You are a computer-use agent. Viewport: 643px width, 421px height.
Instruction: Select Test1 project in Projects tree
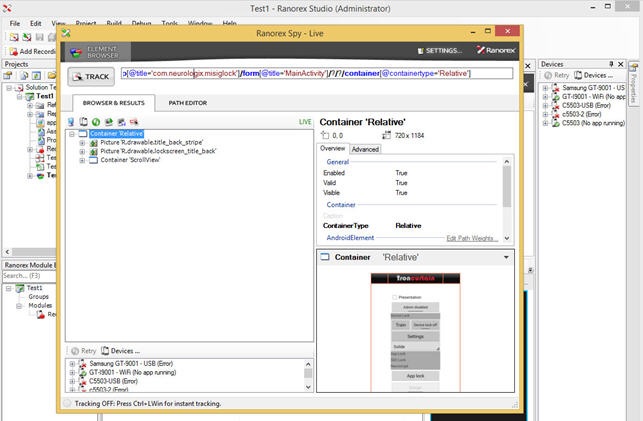tap(45, 96)
